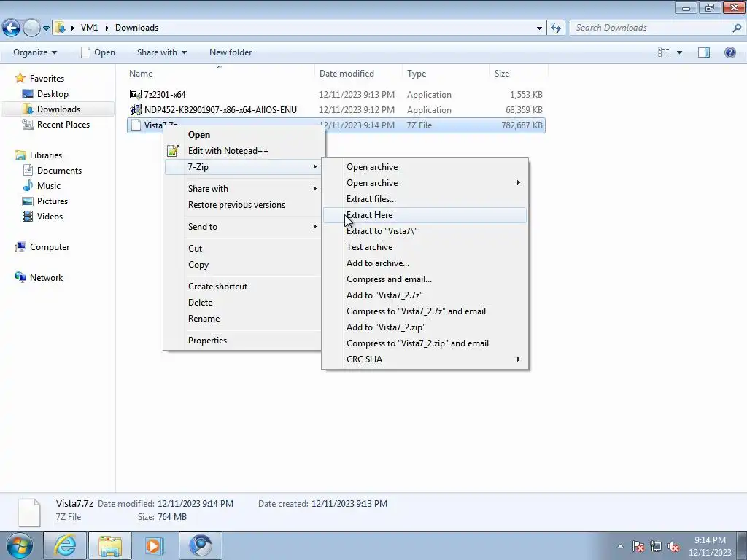Expand the Send to submenu
747x560 pixels.
(243, 227)
